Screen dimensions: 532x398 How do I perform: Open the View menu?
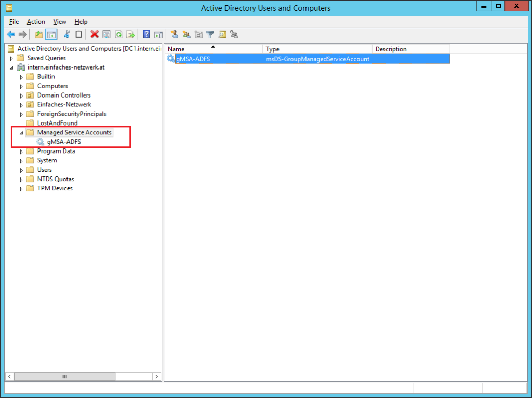coord(60,22)
